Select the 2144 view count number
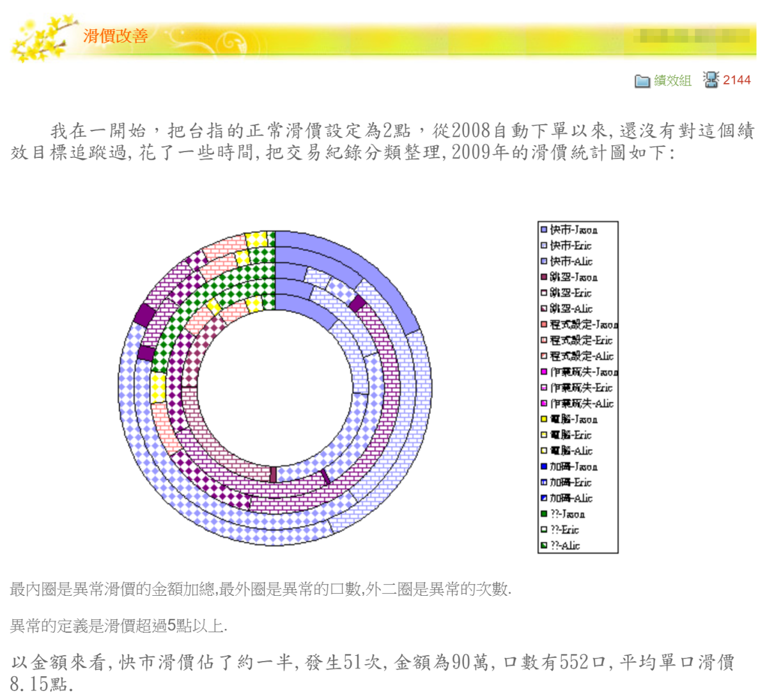Screen dimensions: 767x700 737,80
